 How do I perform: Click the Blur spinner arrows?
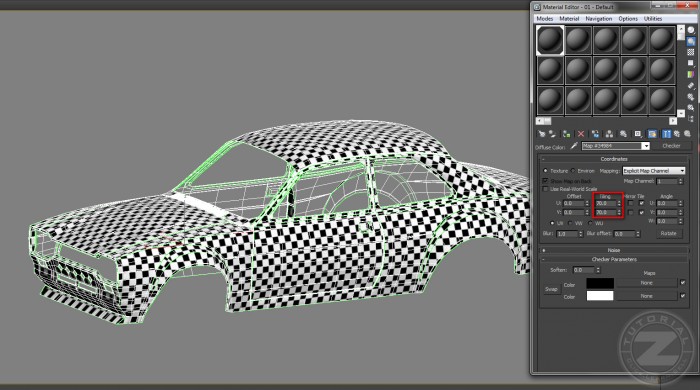tap(581, 234)
